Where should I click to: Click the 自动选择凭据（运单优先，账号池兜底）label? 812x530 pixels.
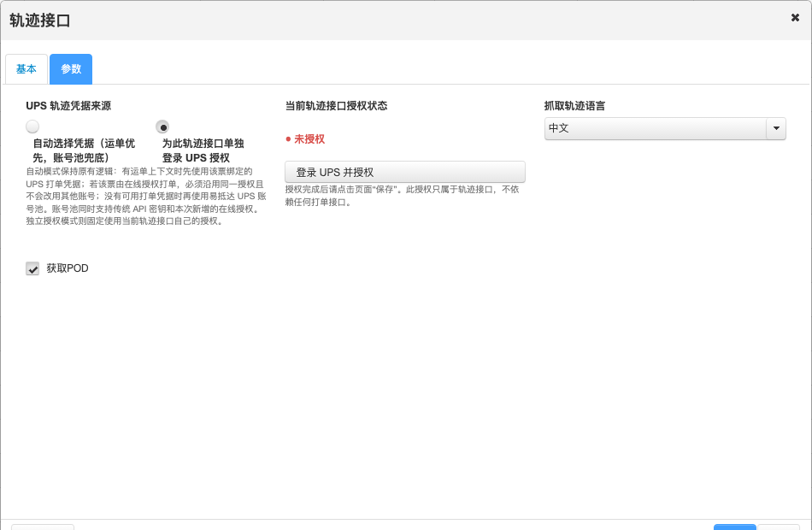click(x=84, y=150)
